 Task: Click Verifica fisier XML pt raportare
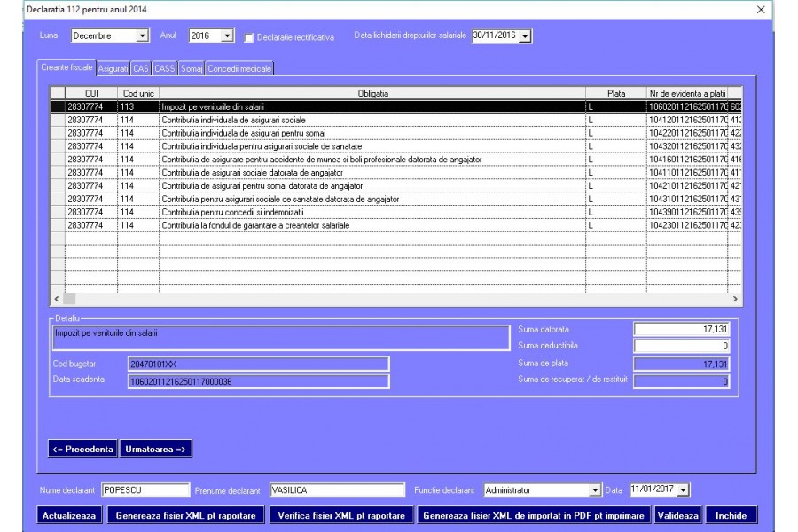341,515
